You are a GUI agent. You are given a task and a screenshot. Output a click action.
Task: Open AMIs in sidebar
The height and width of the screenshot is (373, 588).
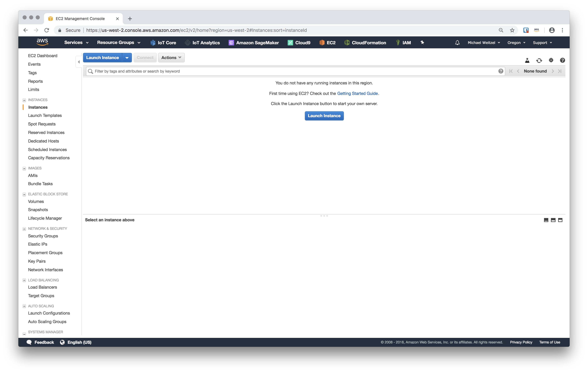[x=33, y=176]
